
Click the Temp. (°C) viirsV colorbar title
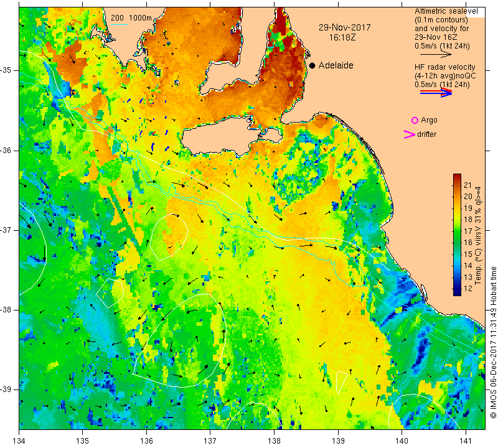(x=478, y=236)
